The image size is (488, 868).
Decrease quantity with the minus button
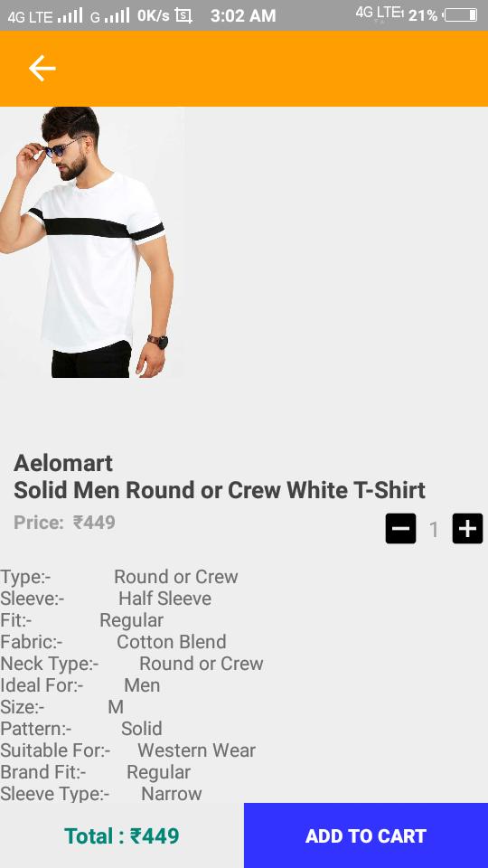tap(400, 529)
